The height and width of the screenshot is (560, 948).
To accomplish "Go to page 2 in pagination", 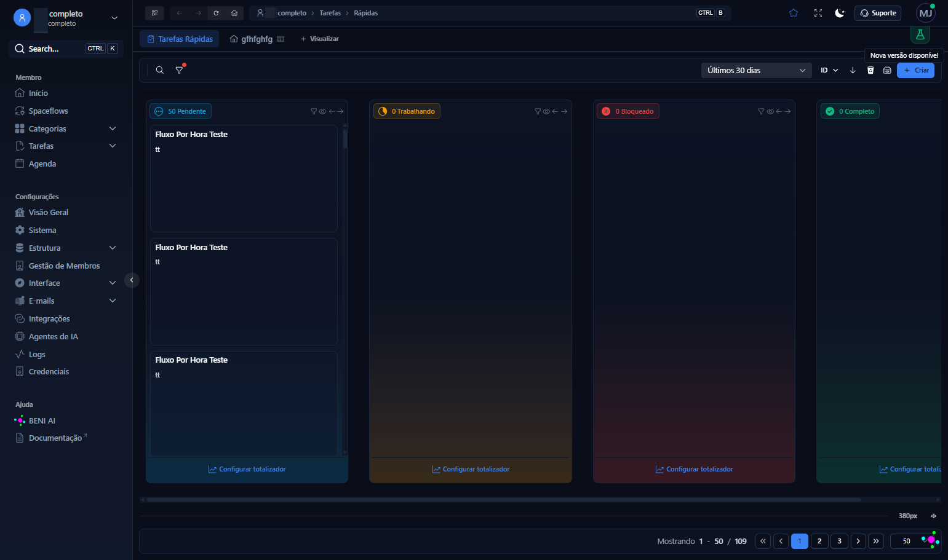I will [819, 541].
